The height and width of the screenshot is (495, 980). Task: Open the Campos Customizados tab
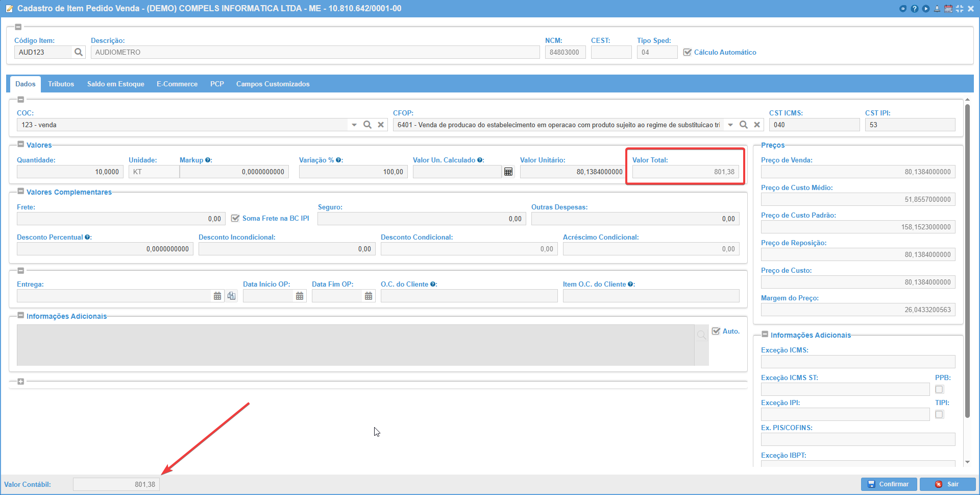[x=273, y=84]
